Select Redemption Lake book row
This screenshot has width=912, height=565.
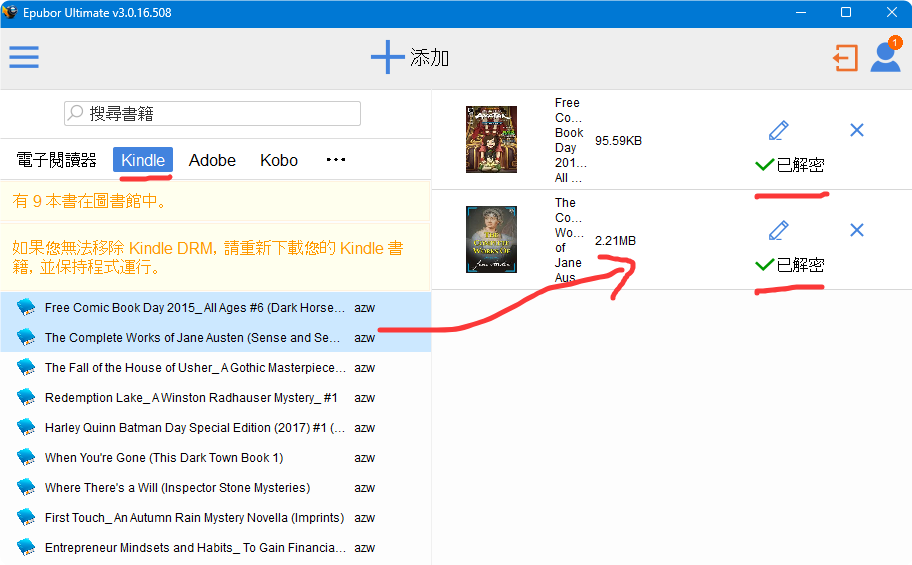point(216,397)
